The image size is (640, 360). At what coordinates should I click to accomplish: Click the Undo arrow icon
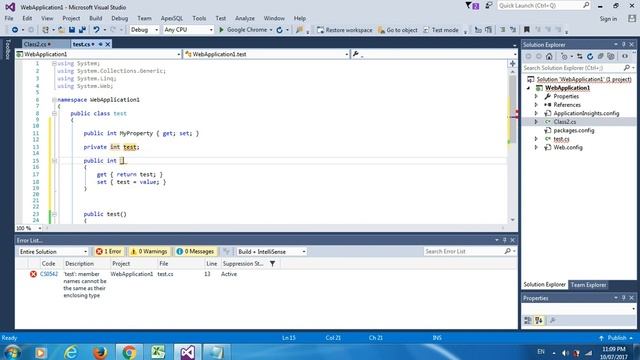[x=96, y=30]
